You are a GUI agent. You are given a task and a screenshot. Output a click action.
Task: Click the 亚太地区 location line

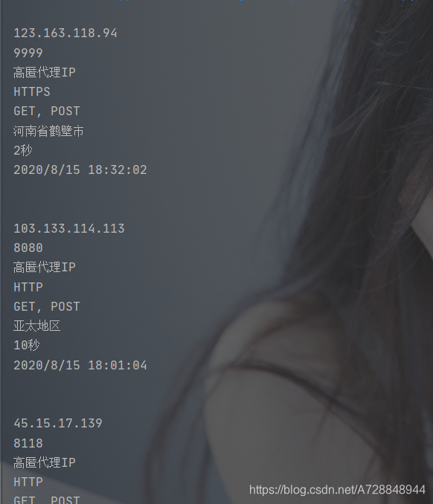point(37,326)
